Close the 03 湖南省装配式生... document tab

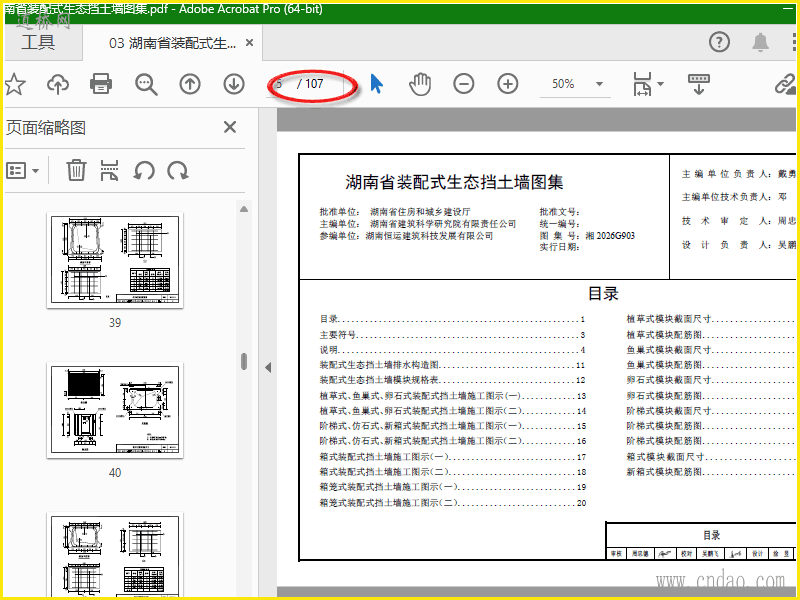[x=249, y=43]
